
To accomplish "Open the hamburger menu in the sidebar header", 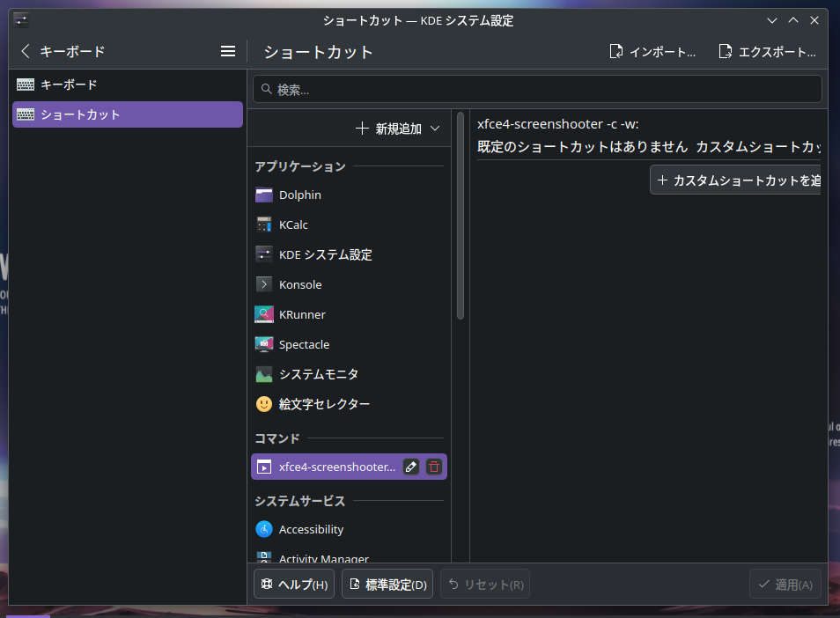I will pyautogui.click(x=228, y=51).
